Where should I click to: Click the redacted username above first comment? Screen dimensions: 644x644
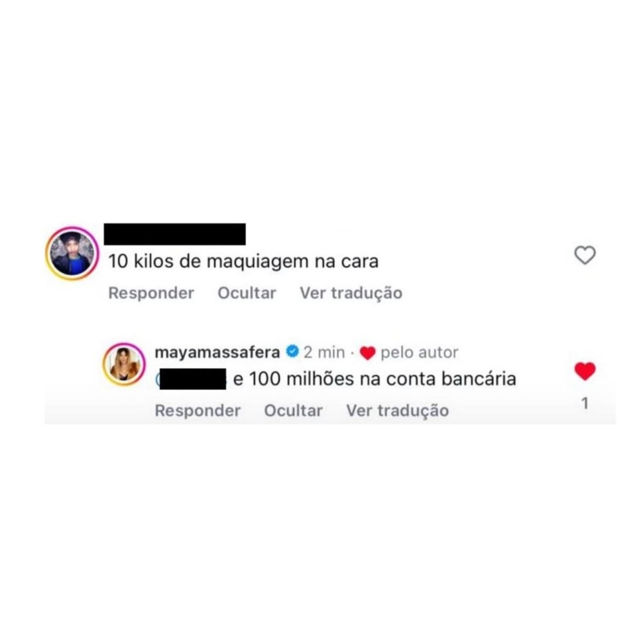[175, 234]
